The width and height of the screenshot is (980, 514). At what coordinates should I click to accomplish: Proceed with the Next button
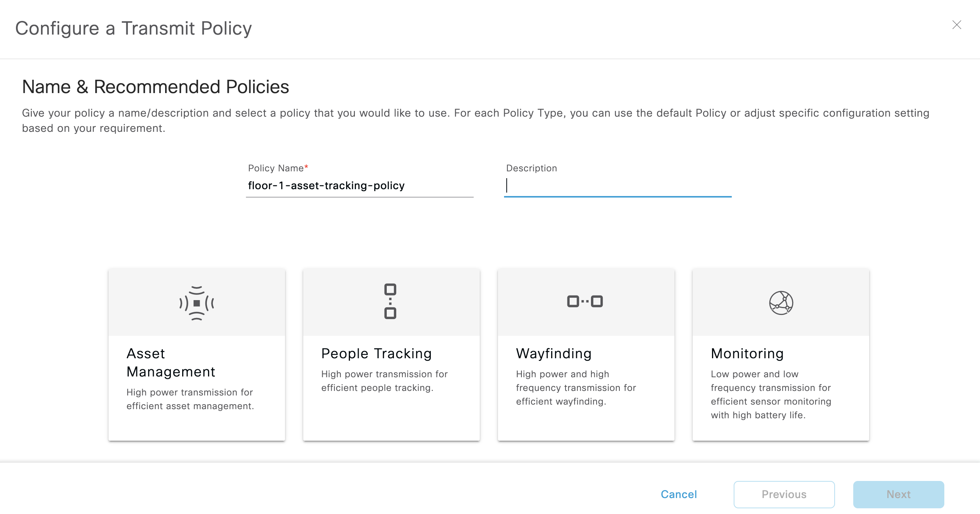point(898,494)
